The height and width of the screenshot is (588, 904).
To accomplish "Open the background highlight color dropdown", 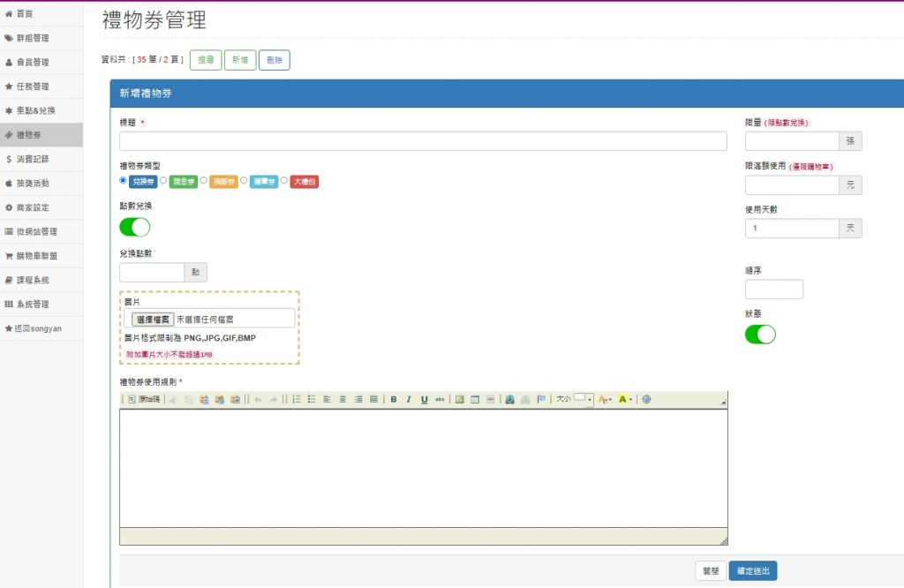I will coord(625,400).
